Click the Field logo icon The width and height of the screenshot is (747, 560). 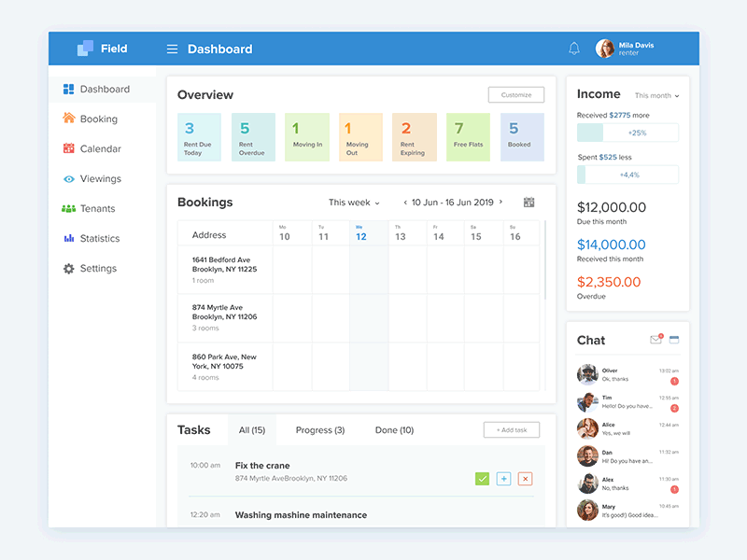click(x=85, y=49)
